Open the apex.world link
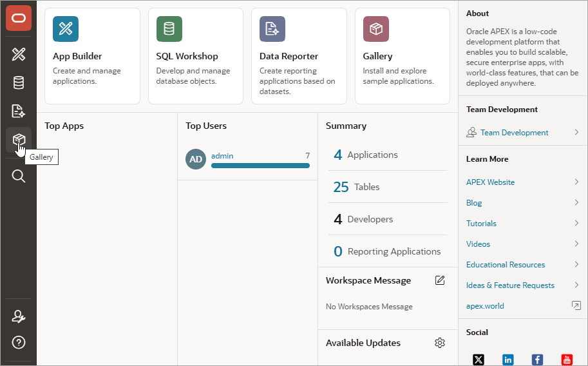The image size is (588, 366). pos(485,306)
